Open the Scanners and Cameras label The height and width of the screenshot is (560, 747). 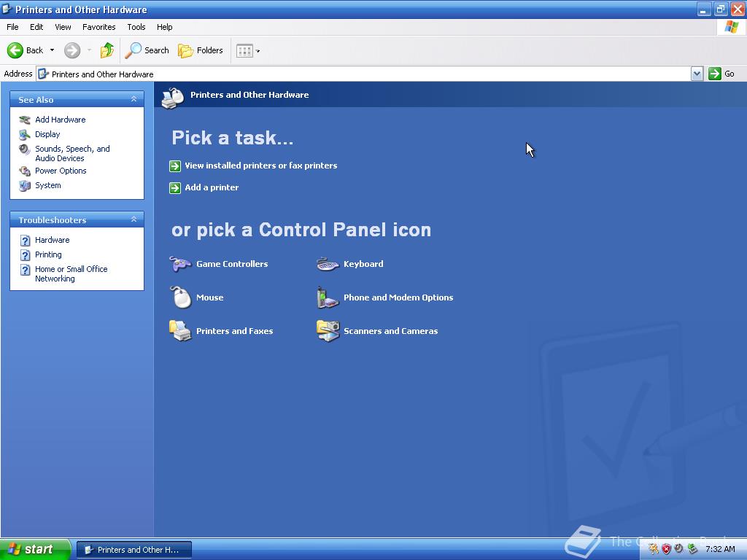click(391, 331)
